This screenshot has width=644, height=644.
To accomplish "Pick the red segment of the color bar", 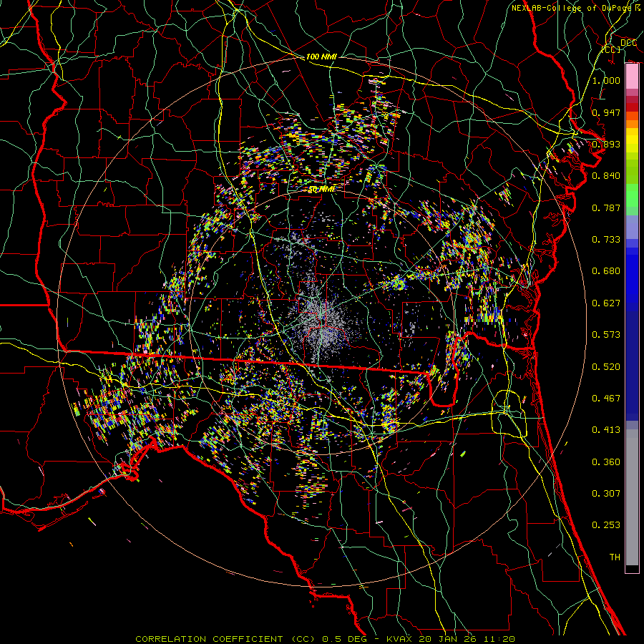I will [x=632, y=107].
